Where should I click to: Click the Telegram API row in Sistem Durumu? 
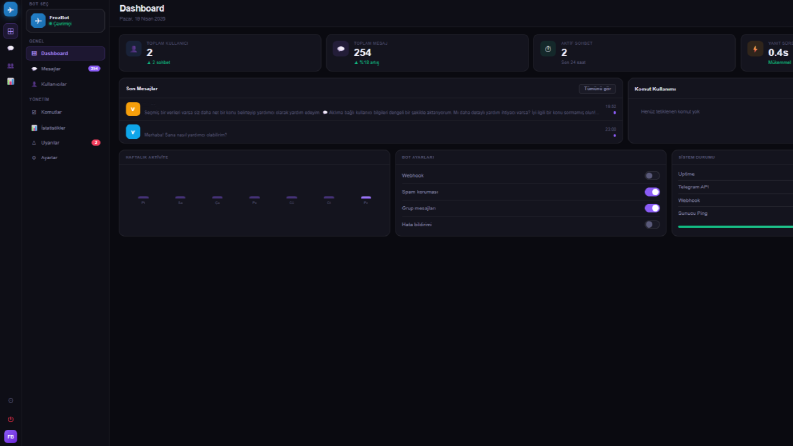[x=735, y=187]
